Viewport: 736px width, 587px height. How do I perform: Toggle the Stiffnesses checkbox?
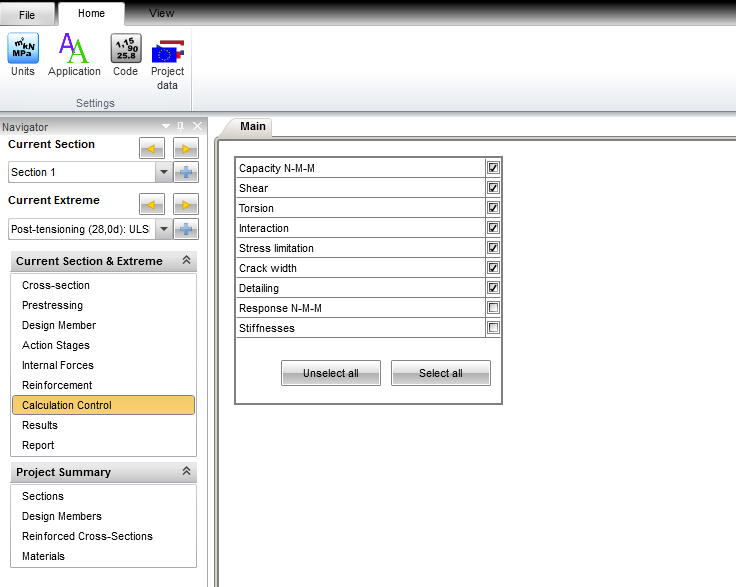(x=493, y=328)
